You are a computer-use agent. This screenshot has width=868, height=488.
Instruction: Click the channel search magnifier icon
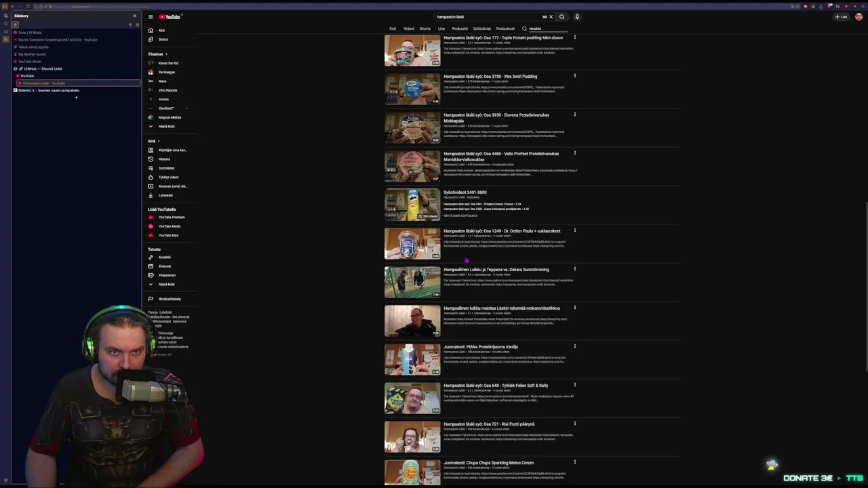[x=524, y=28]
